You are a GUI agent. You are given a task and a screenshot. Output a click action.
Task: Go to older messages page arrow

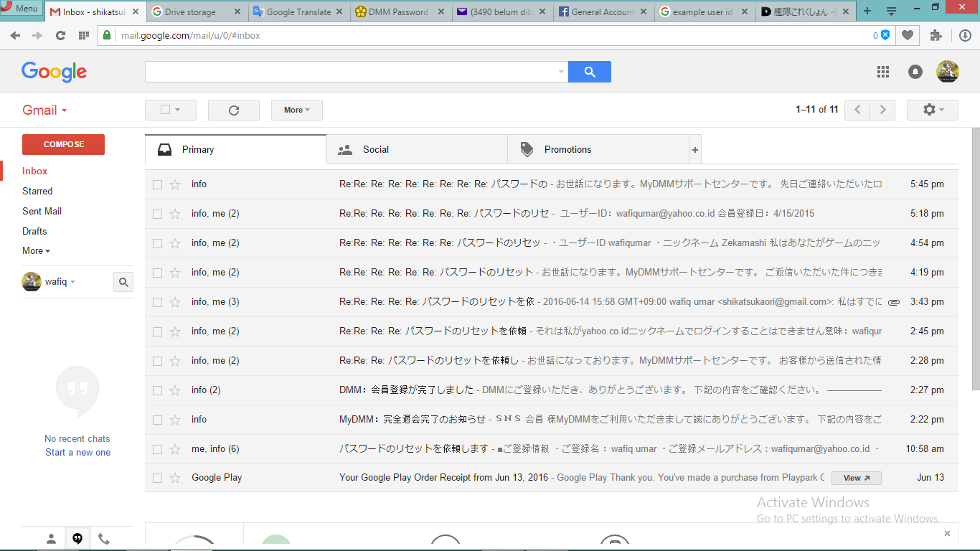pos(882,110)
